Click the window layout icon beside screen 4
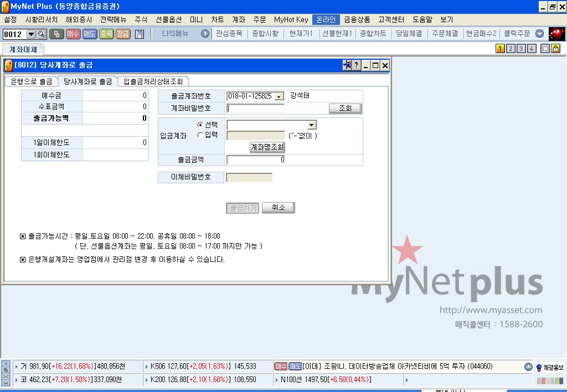 [x=545, y=49]
